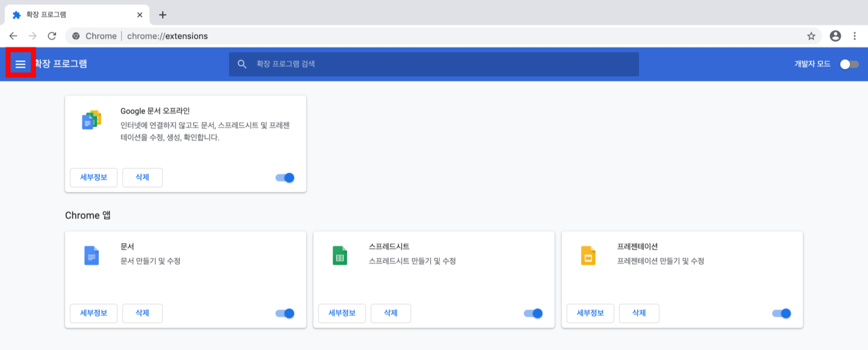This screenshot has width=868, height=350.
Task: Open 세부정보 for 프레젠테이션 app
Action: click(590, 313)
